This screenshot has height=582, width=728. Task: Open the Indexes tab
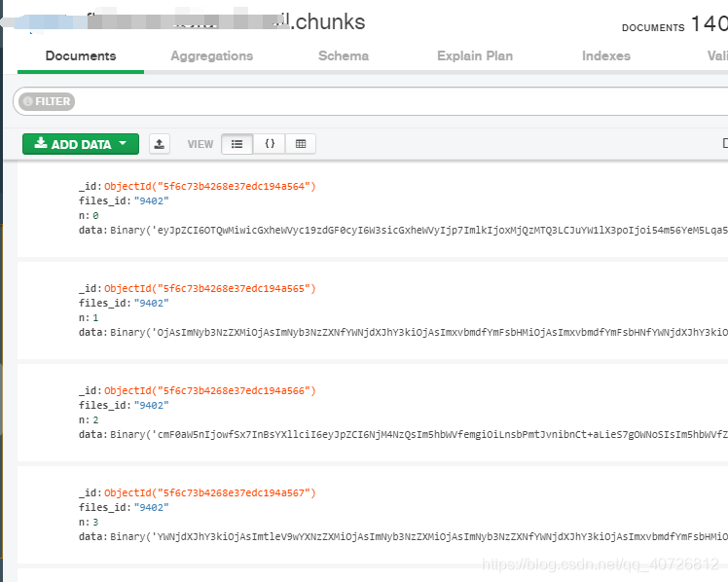tap(606, 56)
